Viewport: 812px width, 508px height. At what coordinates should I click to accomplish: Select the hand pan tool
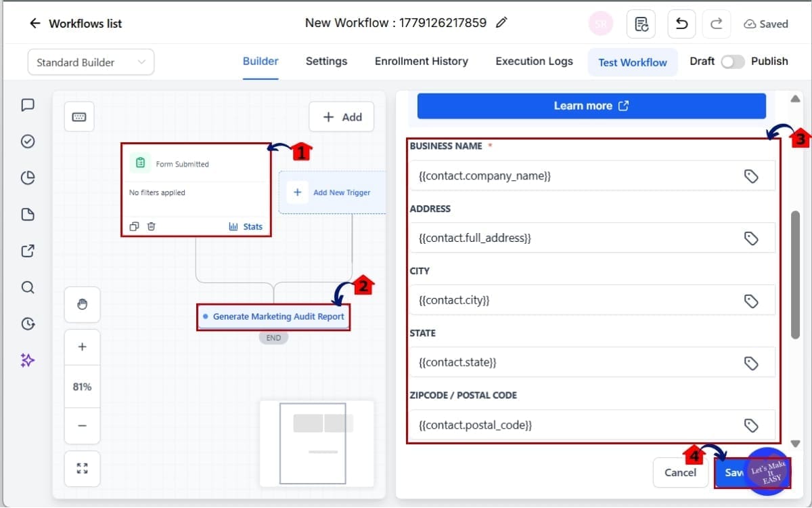(x=83, y=305)
